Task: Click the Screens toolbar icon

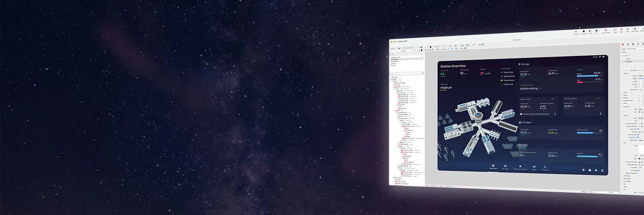Action: [x=577, y=32]
